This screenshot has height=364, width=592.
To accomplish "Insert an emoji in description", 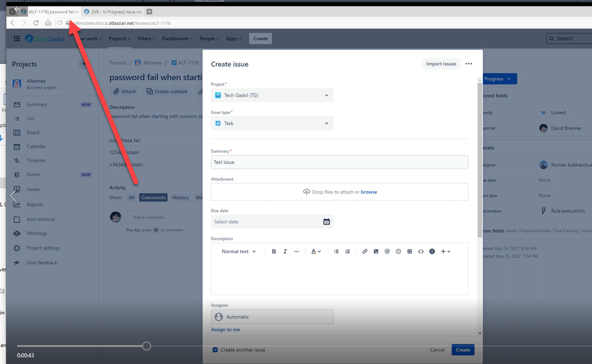I will tap(398, 252).
